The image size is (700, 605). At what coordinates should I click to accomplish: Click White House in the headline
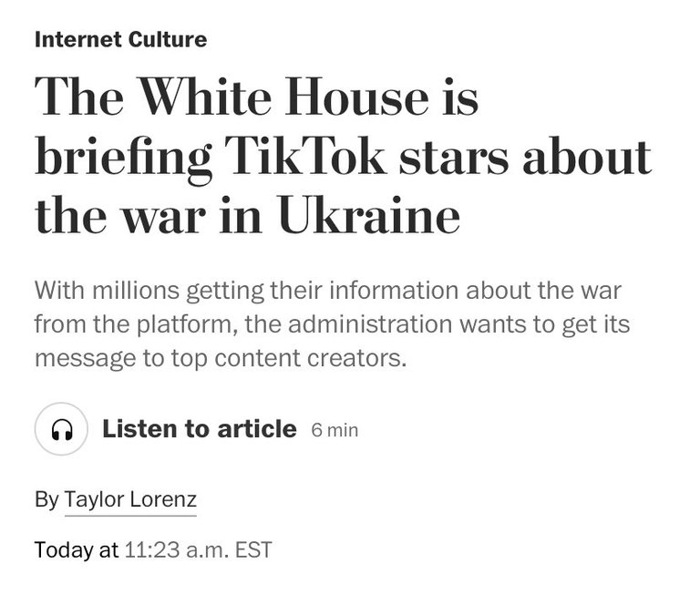pos(284,97)
